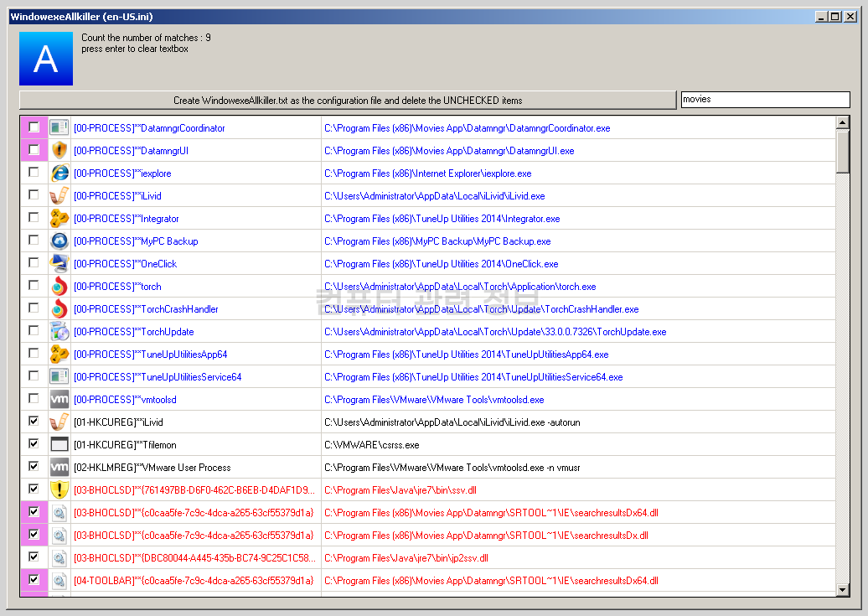868x616 pixels.
Task: Click the Internet Explorer\iexplore.exe path
Action: [x=428, y=174]
